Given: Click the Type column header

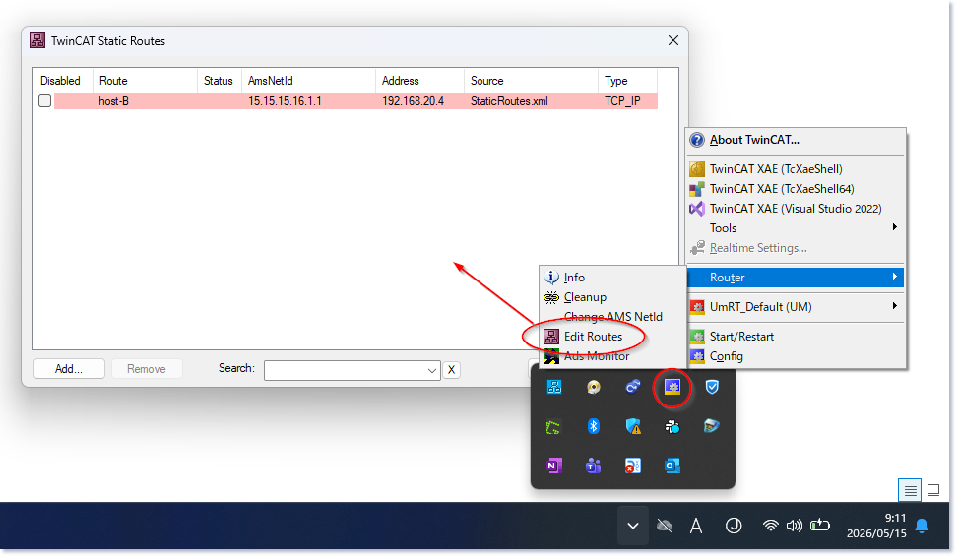Looking at the screenshot, I should 627,80.
